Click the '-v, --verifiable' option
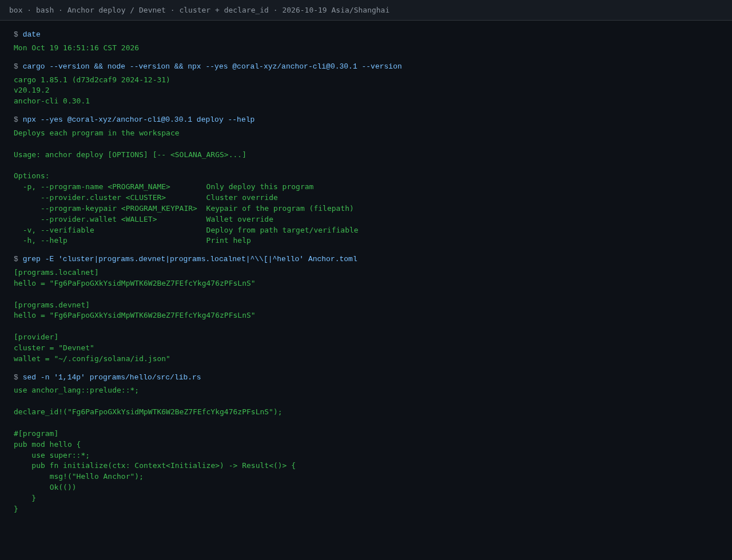Viewport: 732px width, 560px height. 58,230
